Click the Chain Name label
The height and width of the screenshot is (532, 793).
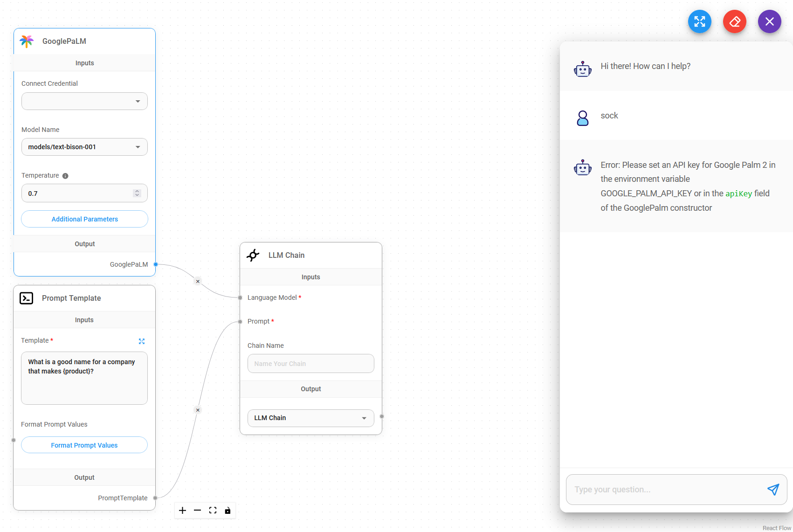click(x=266, y=345)
